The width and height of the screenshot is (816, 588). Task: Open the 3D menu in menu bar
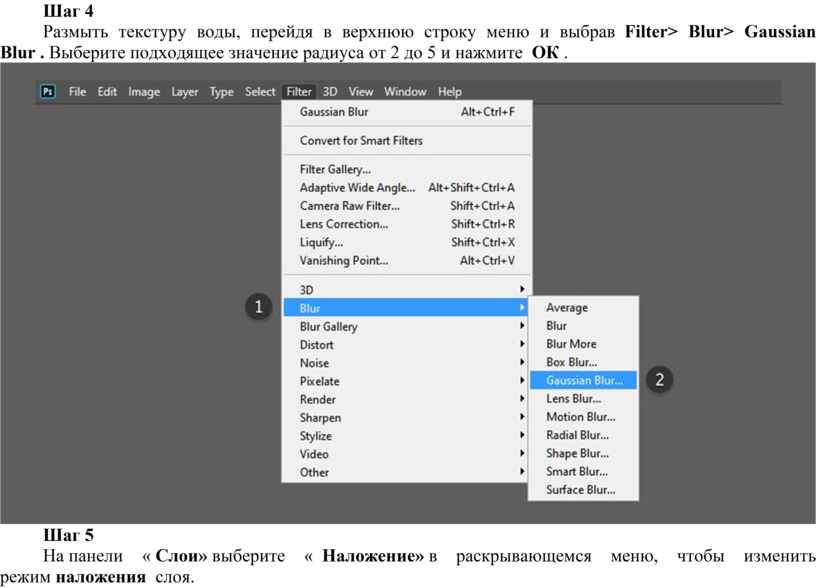click(330, 92)
